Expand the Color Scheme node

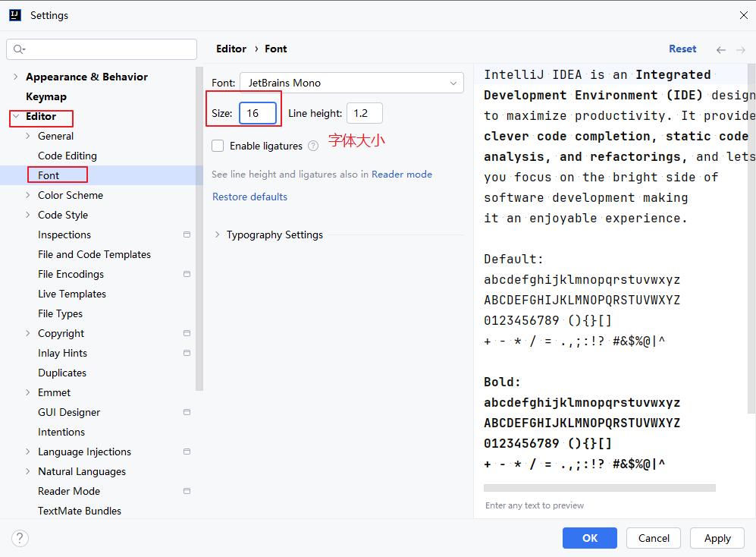[x=28, y=195]
